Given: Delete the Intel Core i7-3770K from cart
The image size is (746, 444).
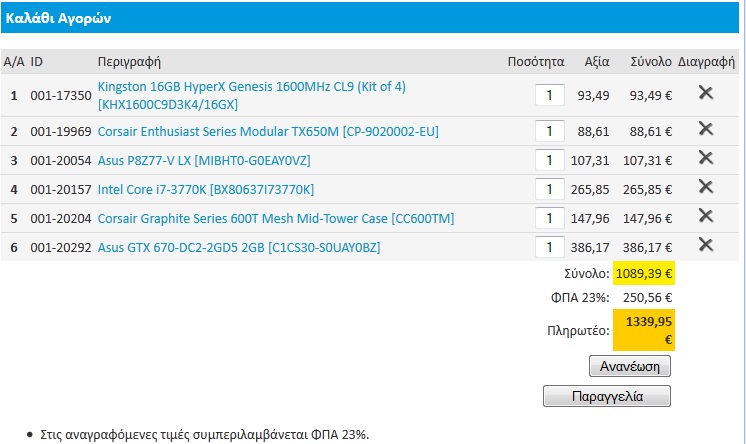Looking at the screenshot, I should pos(706,187).
